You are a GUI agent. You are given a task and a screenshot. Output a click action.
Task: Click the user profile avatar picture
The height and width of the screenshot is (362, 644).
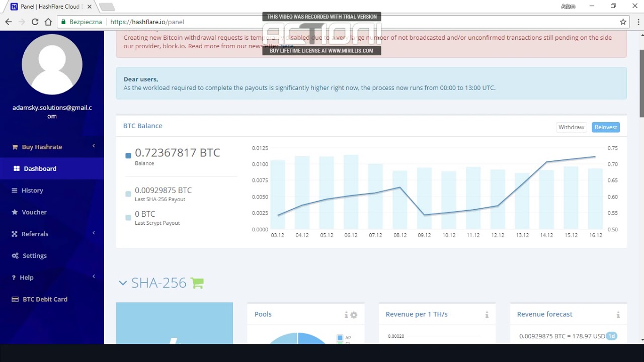(52, 64)
